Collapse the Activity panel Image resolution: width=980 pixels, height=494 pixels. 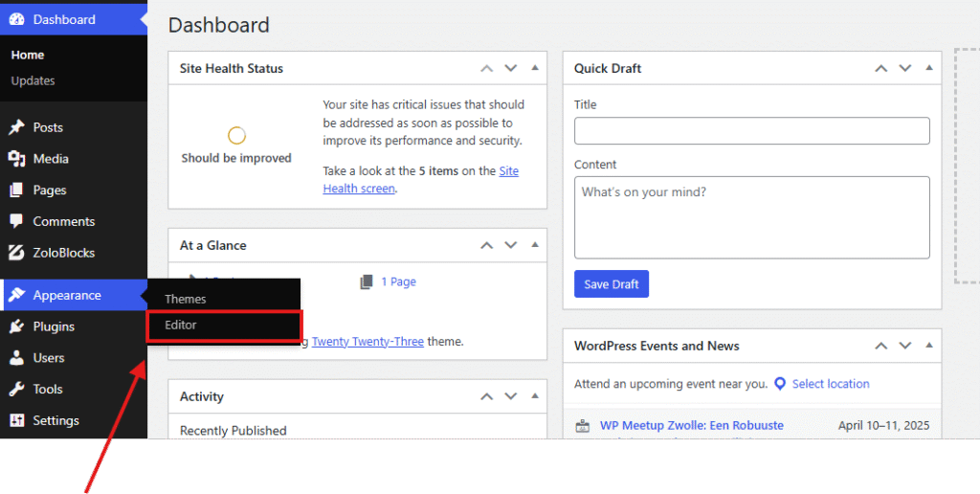535,395
